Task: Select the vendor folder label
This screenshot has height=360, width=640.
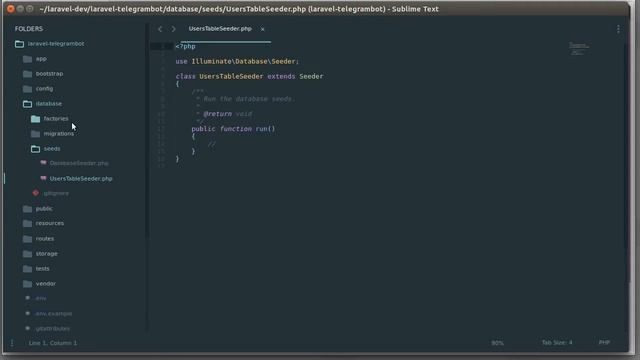Action: coord(46,284)
